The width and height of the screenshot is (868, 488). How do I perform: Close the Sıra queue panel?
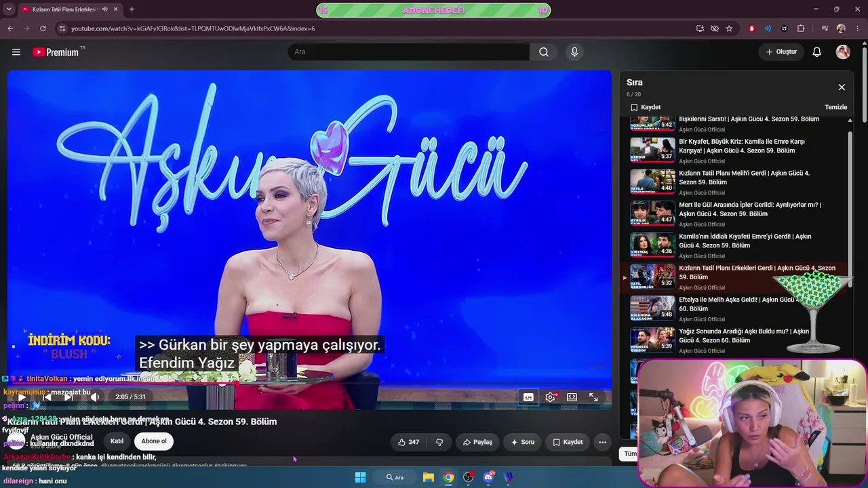[842, 87]
